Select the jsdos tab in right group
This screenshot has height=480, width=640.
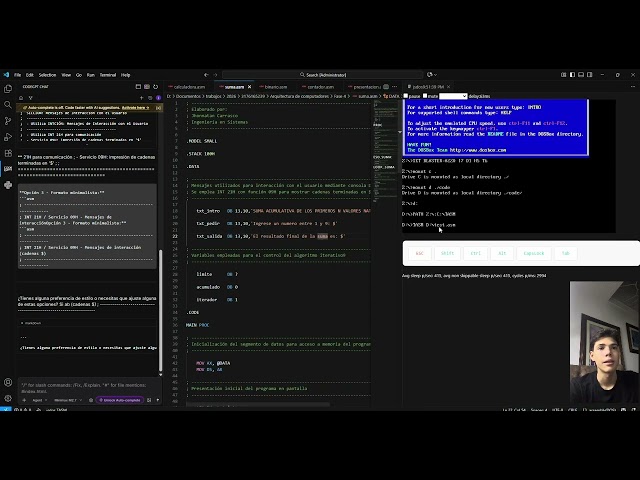tap(428, 87)
